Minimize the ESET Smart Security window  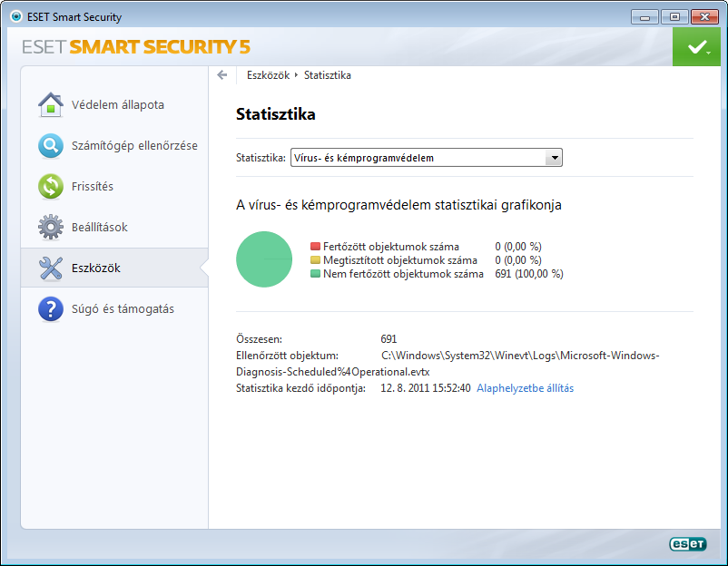(x=644, y=17)
